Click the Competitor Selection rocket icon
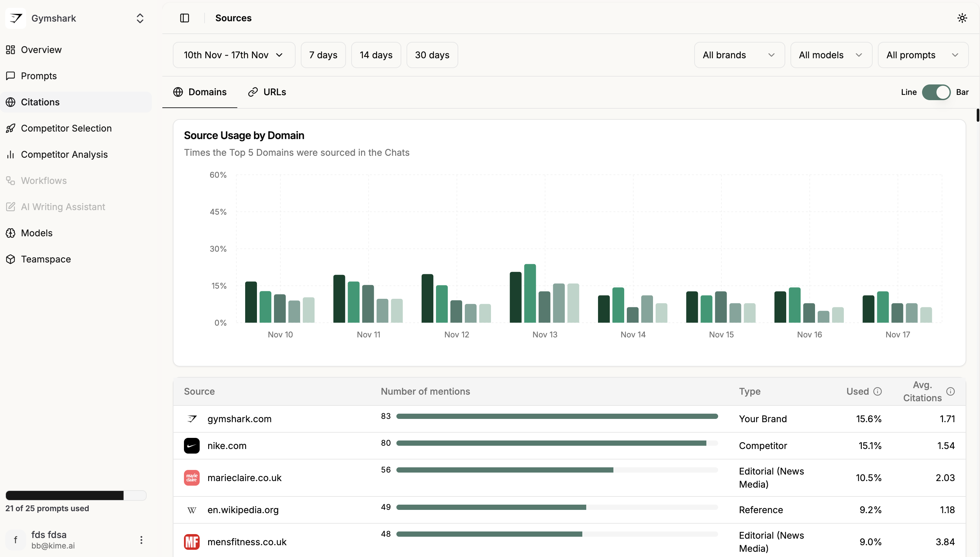 point(11,128)
